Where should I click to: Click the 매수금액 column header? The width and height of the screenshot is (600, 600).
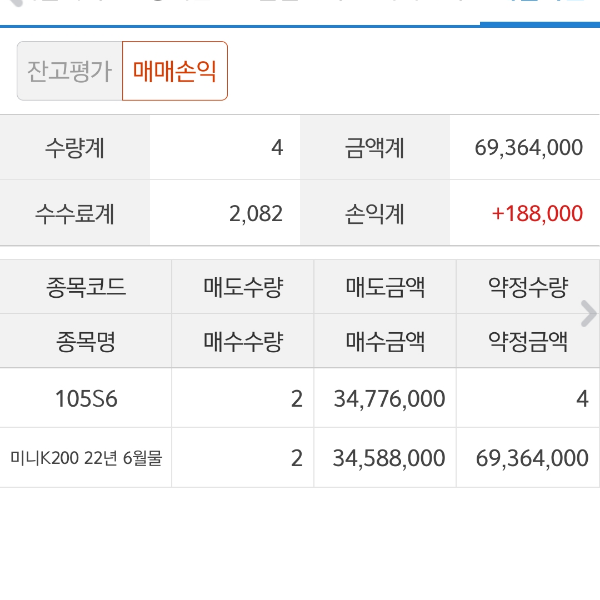(x=385, y=342)
